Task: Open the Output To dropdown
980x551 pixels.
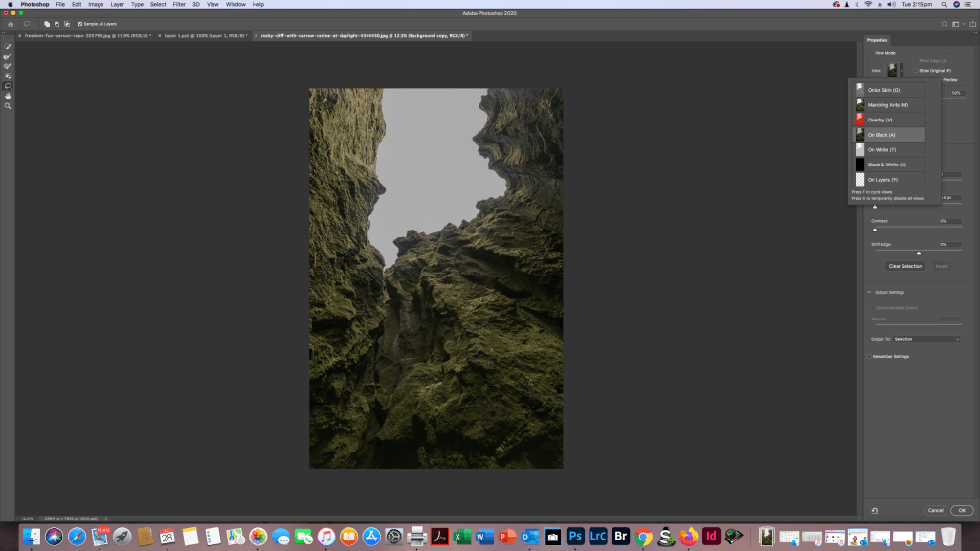Action: pyautogui.click(x=927, y=339)
